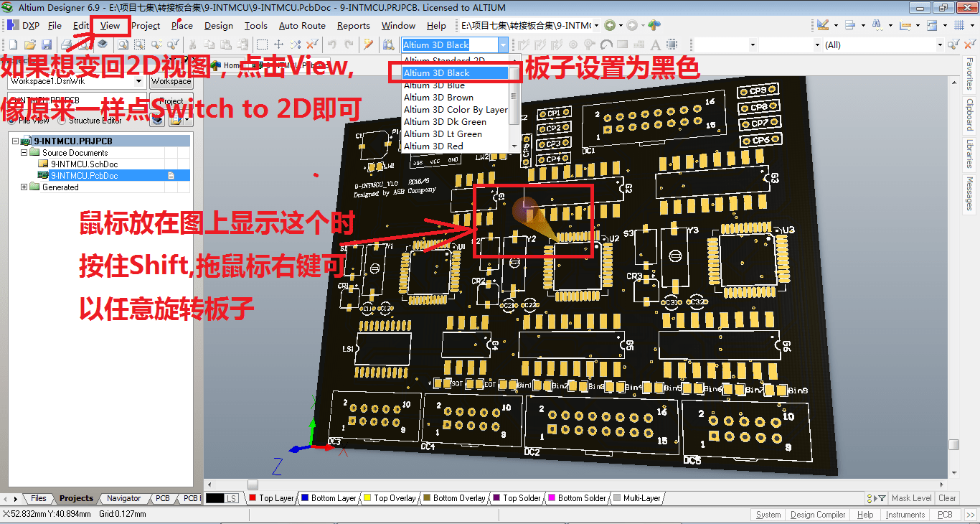Expand the Generated folder
Viewport: 980px width, 524px height.
point(24,187)
